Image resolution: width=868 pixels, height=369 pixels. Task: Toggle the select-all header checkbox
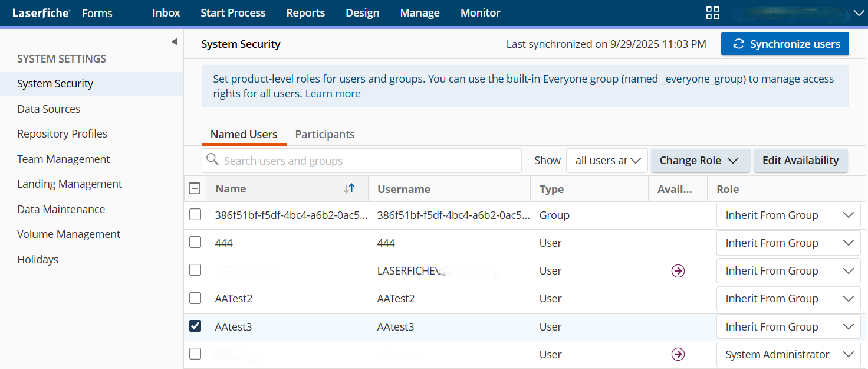point(195,189)
